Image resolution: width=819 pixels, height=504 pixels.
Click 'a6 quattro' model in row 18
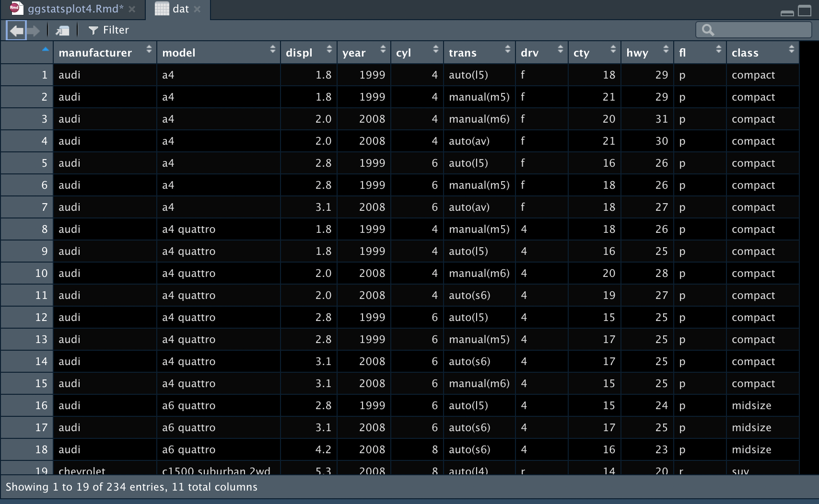pyautogui.click(x=189, y=449)
